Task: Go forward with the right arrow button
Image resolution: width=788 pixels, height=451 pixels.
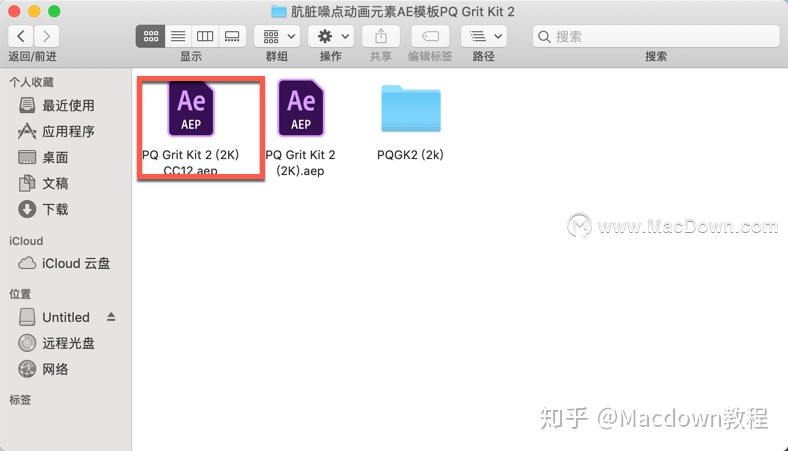Action: [x=46, y=36]
